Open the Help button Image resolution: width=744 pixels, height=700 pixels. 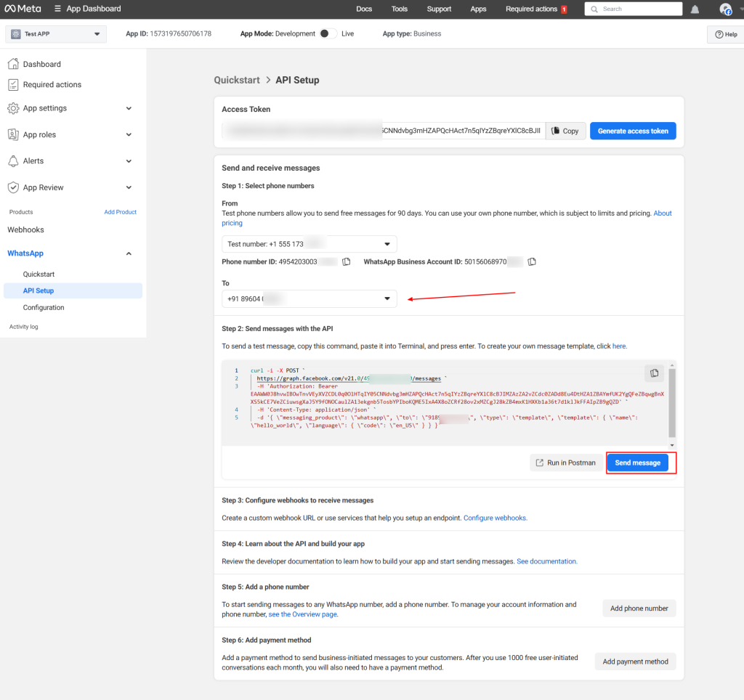(726, 34)
